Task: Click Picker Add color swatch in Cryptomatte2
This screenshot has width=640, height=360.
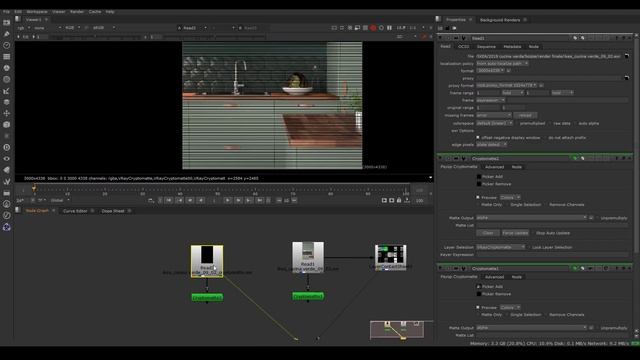Action: click(479, 176)
